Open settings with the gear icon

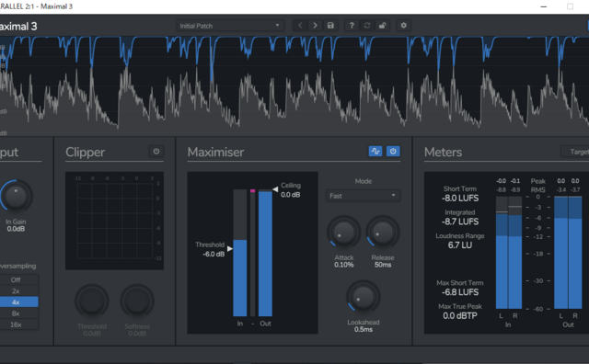click(x=403, y=26)
